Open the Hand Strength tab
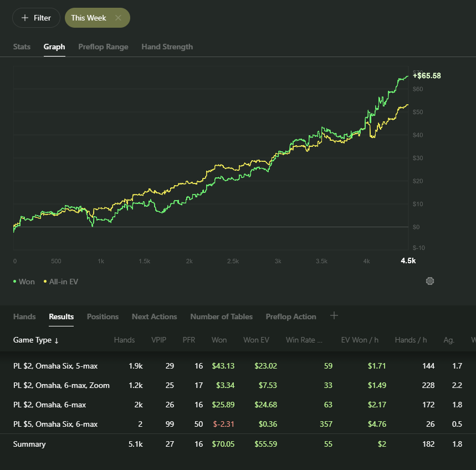 click(167, 47)
